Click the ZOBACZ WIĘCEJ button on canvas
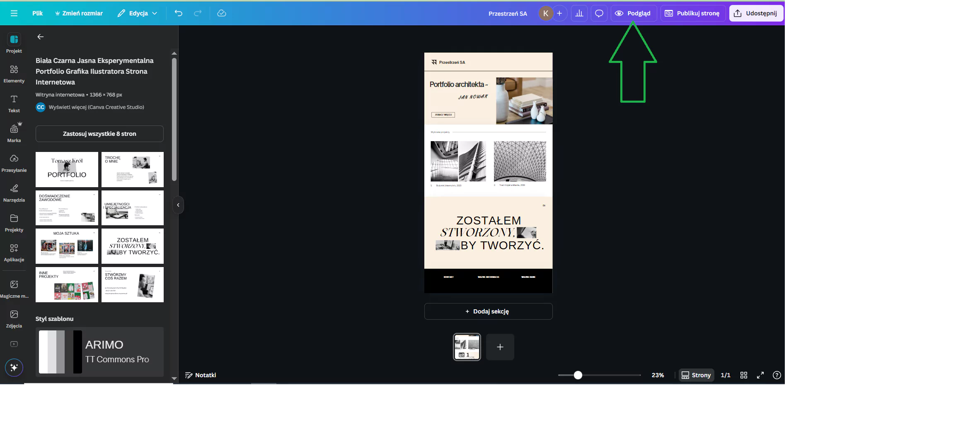Image resolution: width=980 pixels, height=448 pixels. pyautogui.click(x=443, y=115)
